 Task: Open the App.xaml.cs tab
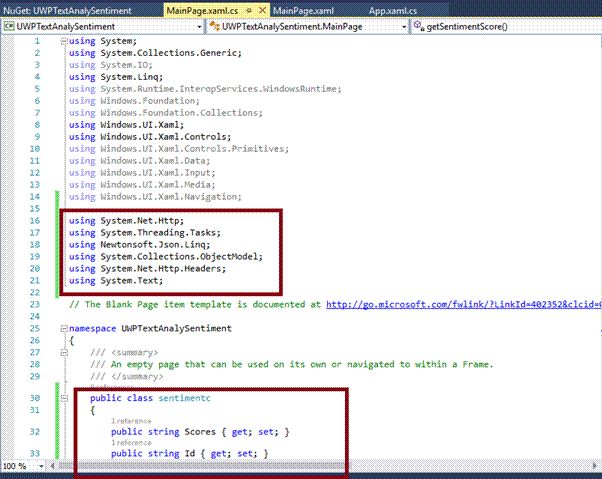[x=393, y=10]
